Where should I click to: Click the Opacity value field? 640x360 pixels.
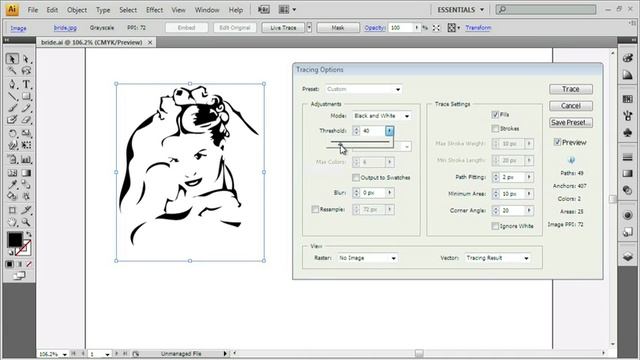pyautogui.click(x=402, y=28)
